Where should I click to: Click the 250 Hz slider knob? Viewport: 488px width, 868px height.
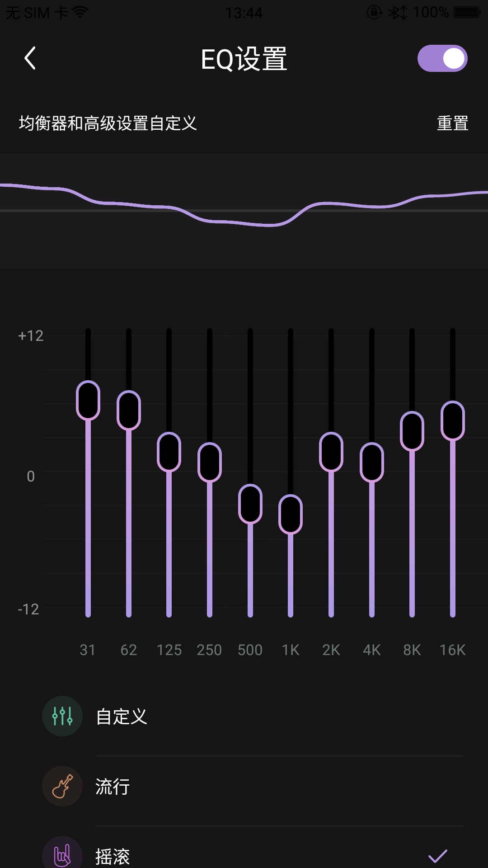tap(210, 462)
